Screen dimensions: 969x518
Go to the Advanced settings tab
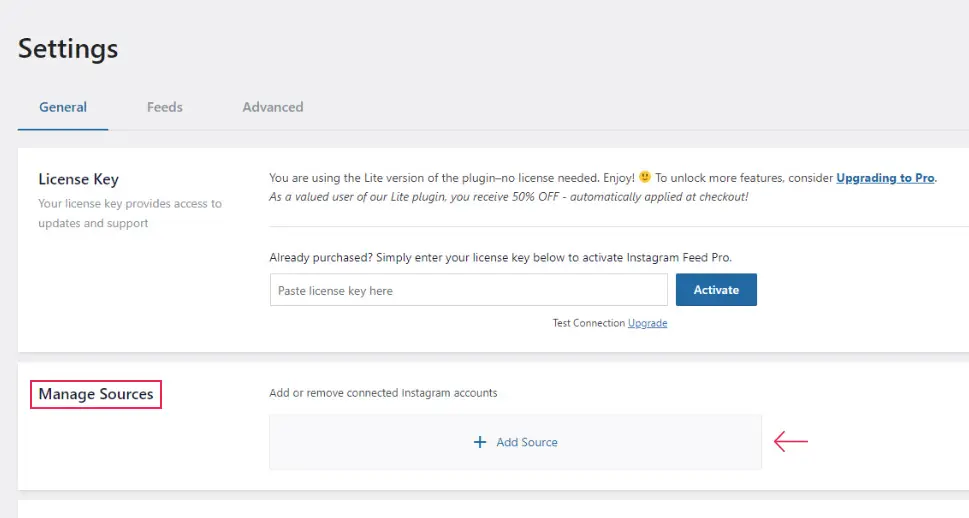[x=273, y=107]
